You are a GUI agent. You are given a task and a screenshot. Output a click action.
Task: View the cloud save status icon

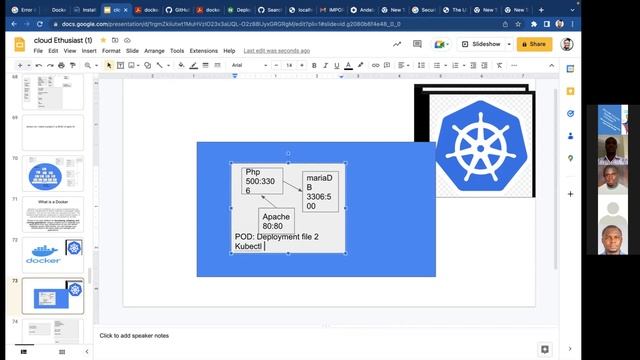tap(127, 40)
